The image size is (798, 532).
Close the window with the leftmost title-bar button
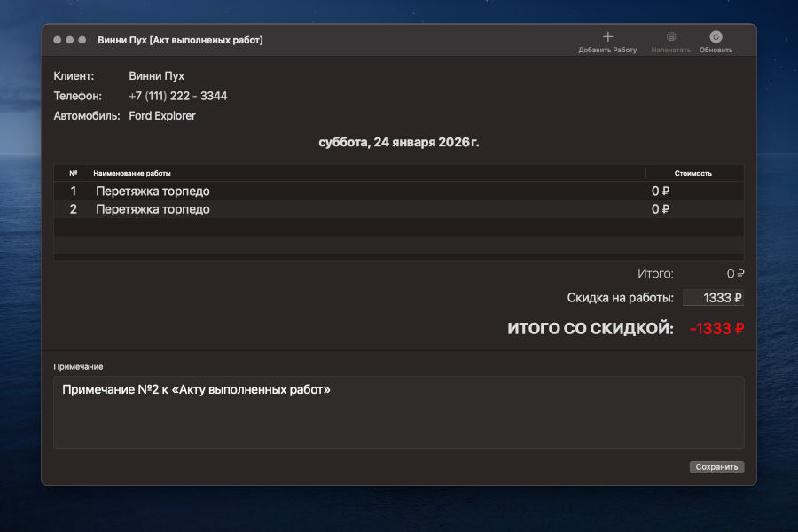(x=57, y=40)
